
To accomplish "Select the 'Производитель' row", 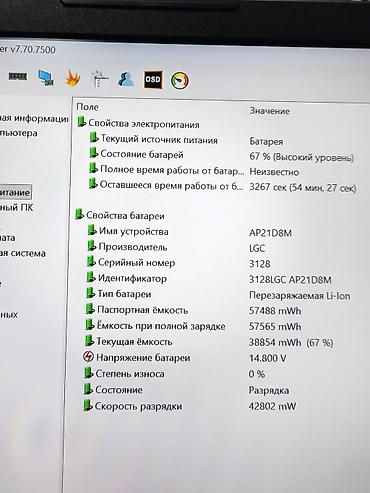I will (x=176, y=247).
